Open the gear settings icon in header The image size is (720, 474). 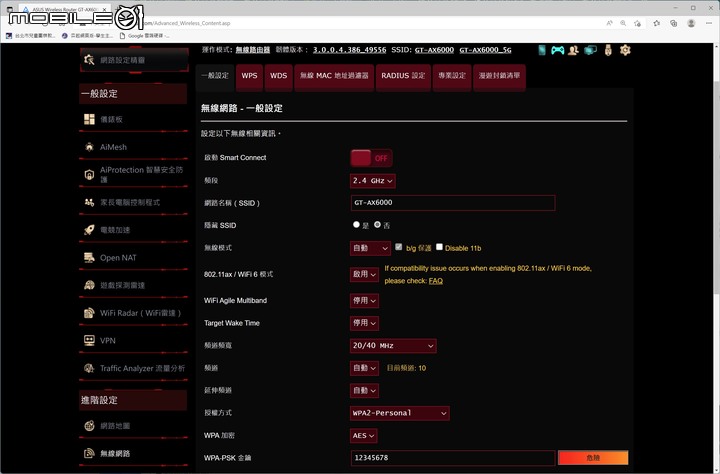tap(625, 50)
